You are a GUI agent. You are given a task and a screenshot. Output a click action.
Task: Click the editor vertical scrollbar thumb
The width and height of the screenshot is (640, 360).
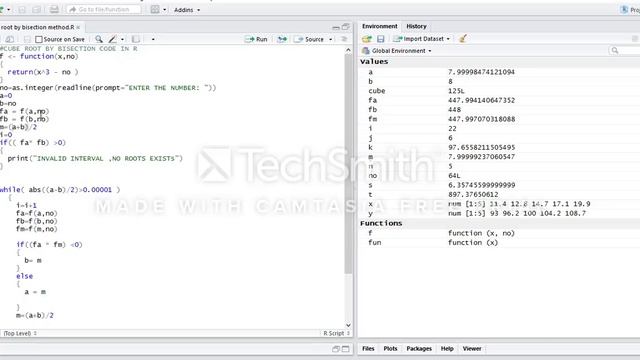click(x=348, y=163)
